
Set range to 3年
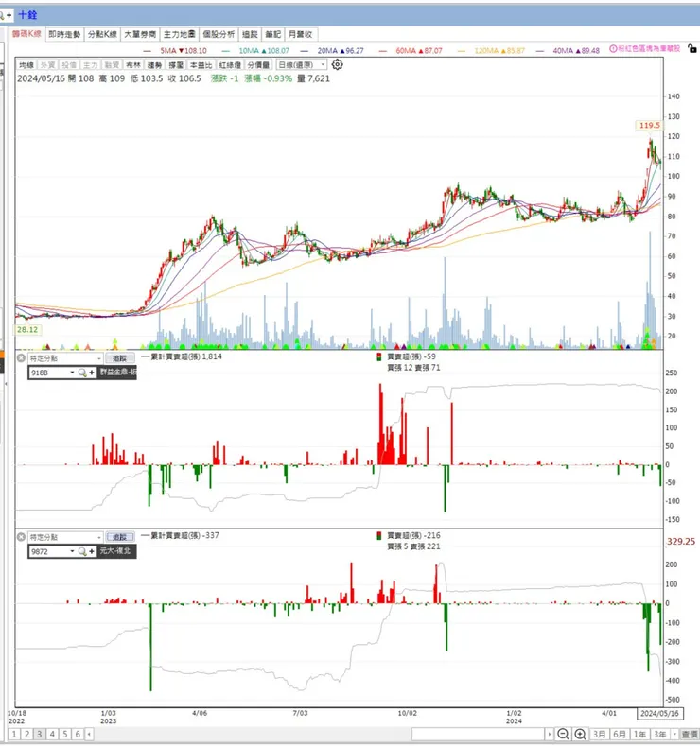pyautogui.click(x=659, y=734)
